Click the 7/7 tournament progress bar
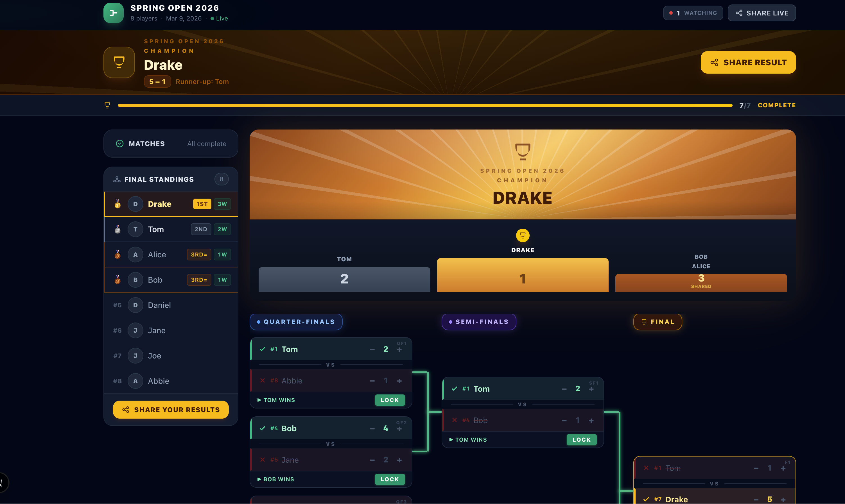845x504 pixels. click(425, 105)
